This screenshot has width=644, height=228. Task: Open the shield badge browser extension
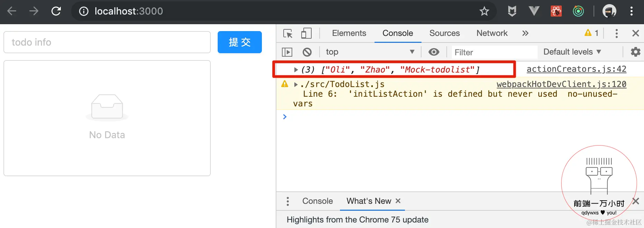click(x=512, y=11)
